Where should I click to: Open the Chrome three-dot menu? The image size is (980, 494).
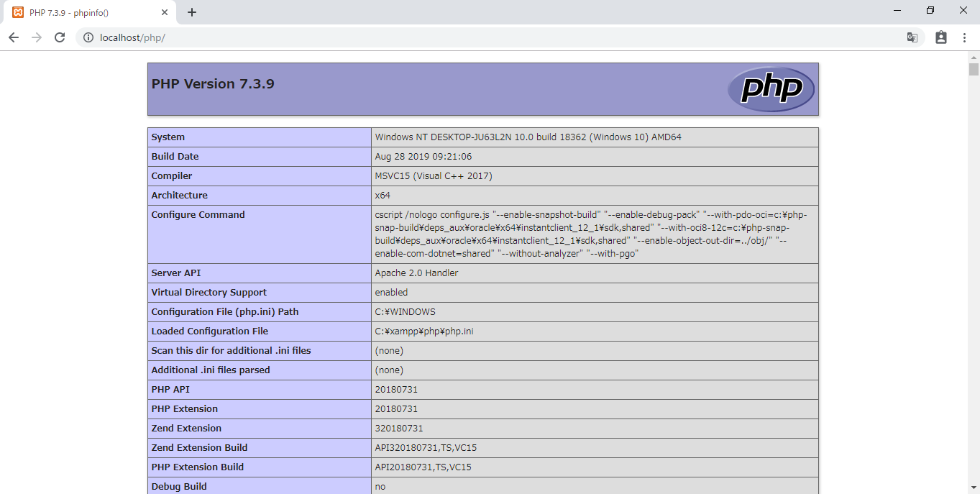coord(964,37)
